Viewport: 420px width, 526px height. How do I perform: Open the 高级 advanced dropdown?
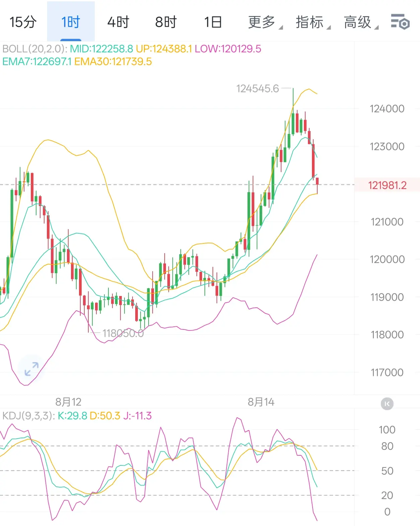pyautogui.click(x=361, y=22)
